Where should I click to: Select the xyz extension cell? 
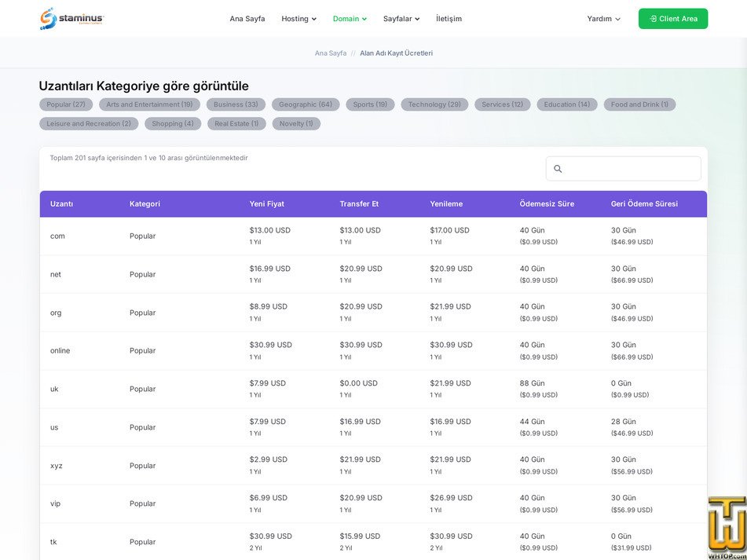(x=57, y=466)
